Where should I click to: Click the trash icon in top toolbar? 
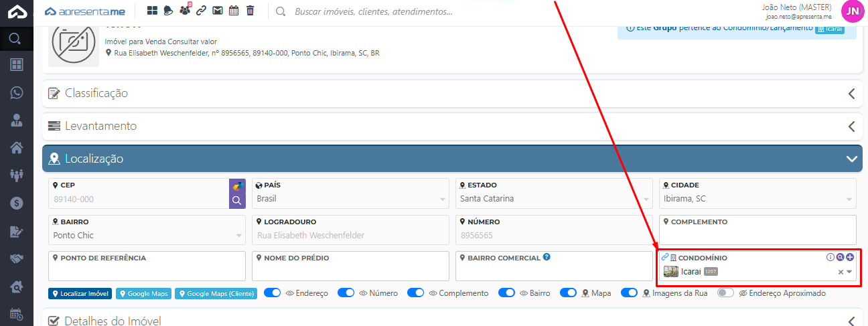pyautogui.click(x=250, y=11)
